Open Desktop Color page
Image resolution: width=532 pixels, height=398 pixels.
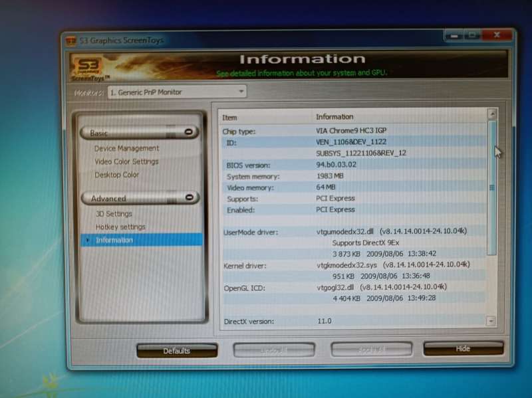coord(117,175)
